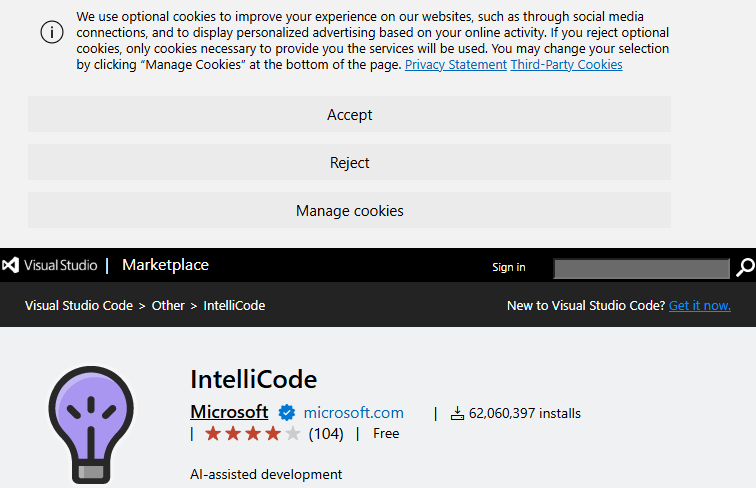The height and width of the screenshot is (488, 756).
Task: Visit the microsoft.com domain link
Action: coord(353,413)
